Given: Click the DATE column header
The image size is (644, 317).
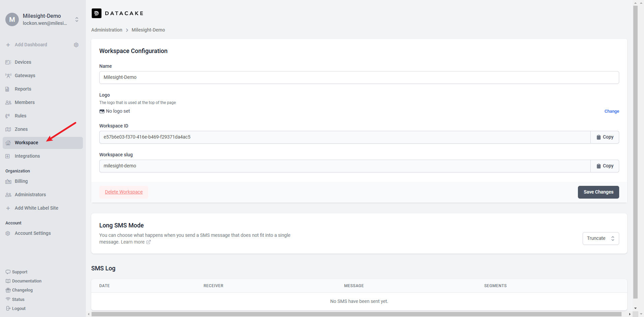Looking at the screenshot, I should pos(105,286).
